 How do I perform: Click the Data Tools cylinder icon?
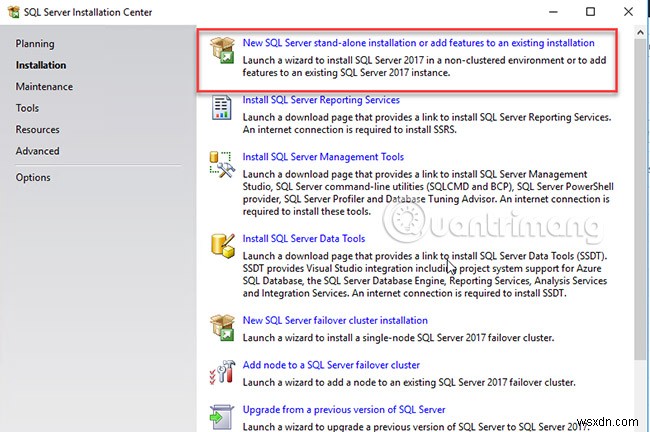tap(223, 246)
